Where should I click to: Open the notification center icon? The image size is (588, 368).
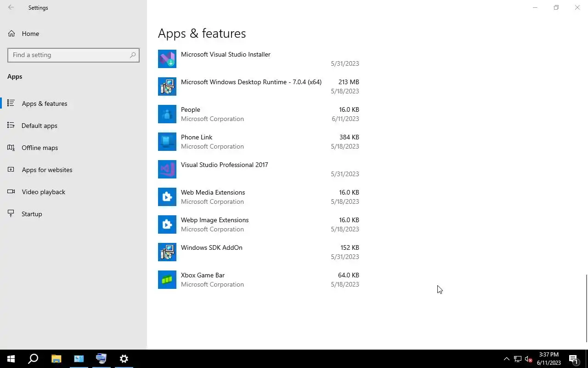pyautogui.click(x=573, y=359)
